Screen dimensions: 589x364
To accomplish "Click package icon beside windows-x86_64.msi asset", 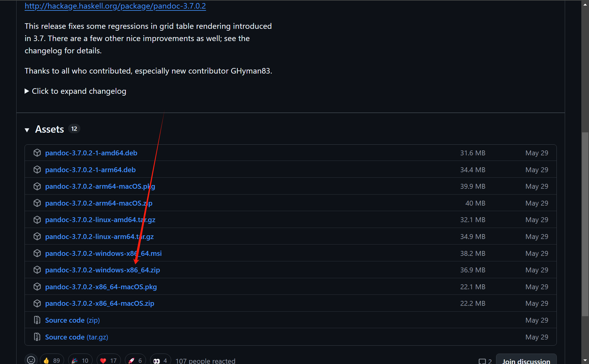I will tap(37, 253).
